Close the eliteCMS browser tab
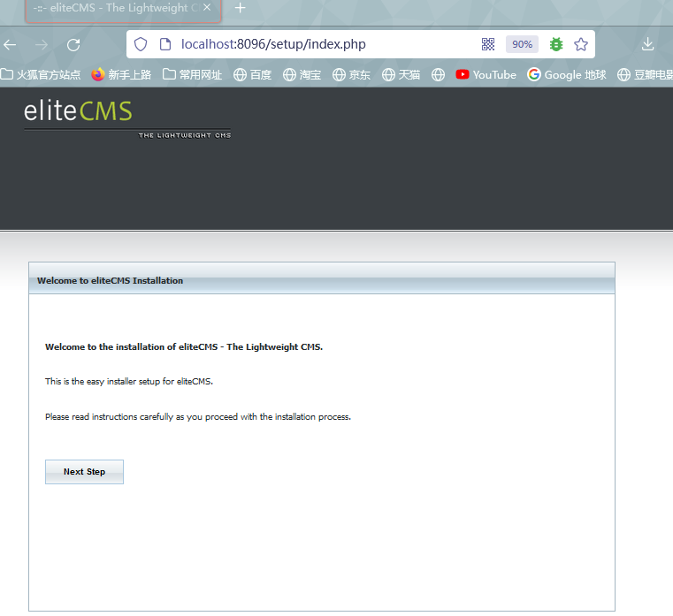The height and width of the screenshot is (616, 673). click(207, 8)
